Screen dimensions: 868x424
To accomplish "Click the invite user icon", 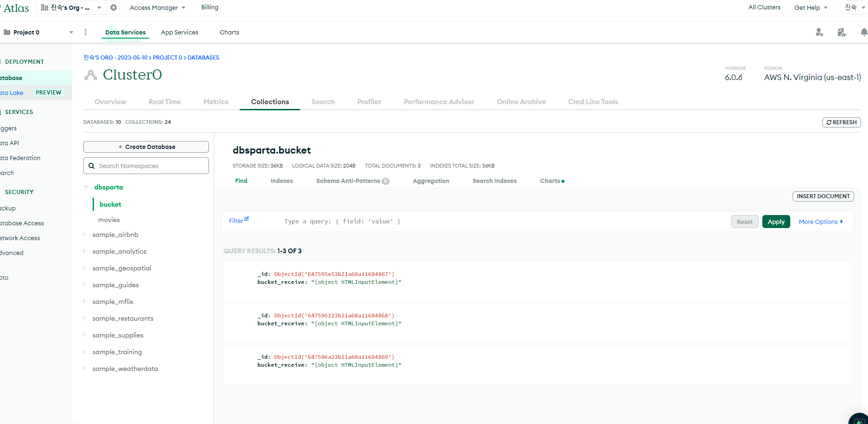I will tap(819, 32).
